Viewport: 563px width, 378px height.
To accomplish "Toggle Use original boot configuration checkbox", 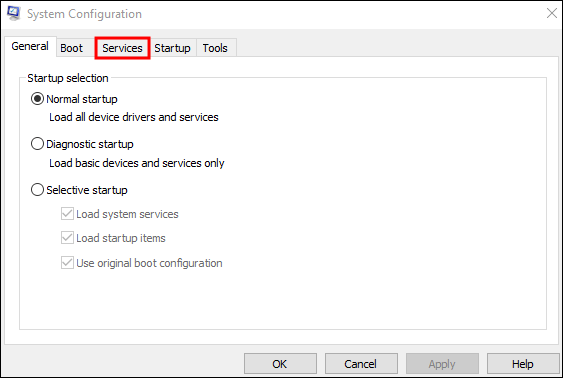I will click(67, 263).
